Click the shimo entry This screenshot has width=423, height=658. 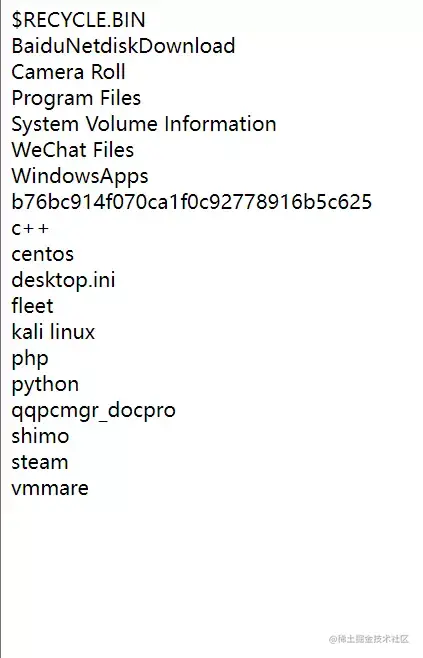pos(40,436)
